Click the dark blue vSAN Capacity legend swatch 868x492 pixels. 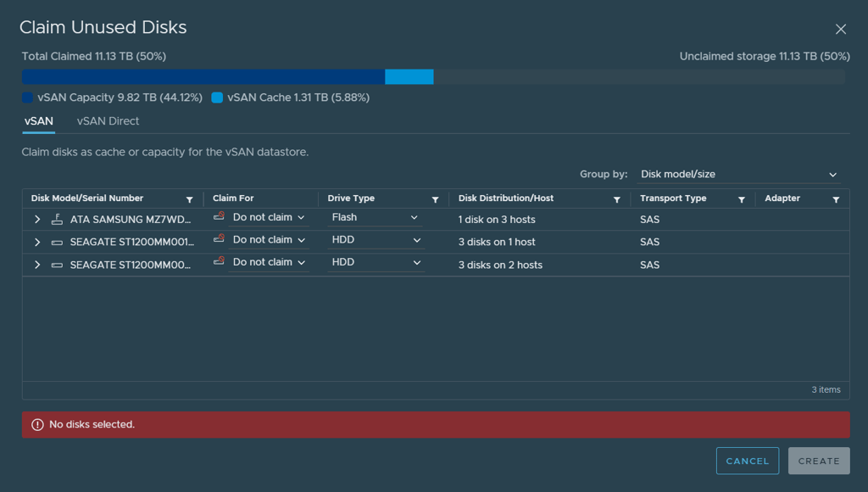[x=27, y=98]
